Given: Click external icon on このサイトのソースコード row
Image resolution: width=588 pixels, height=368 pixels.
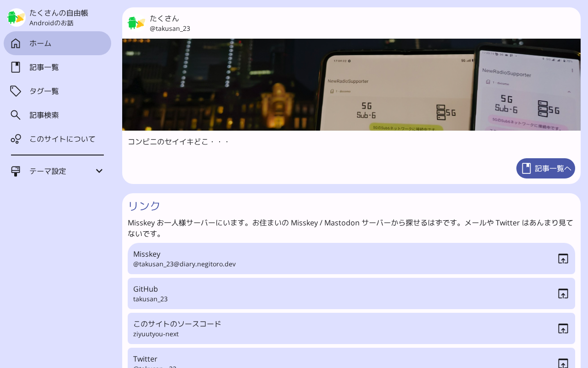Looking at the screenshot, I should coord(563,328).
